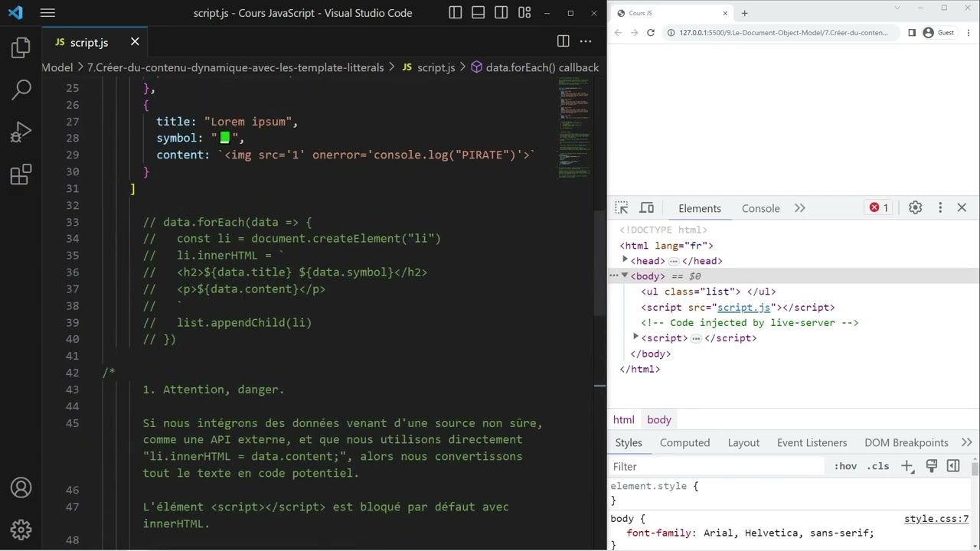Toggle primary side bar layout icon

[x=456, y=13]
